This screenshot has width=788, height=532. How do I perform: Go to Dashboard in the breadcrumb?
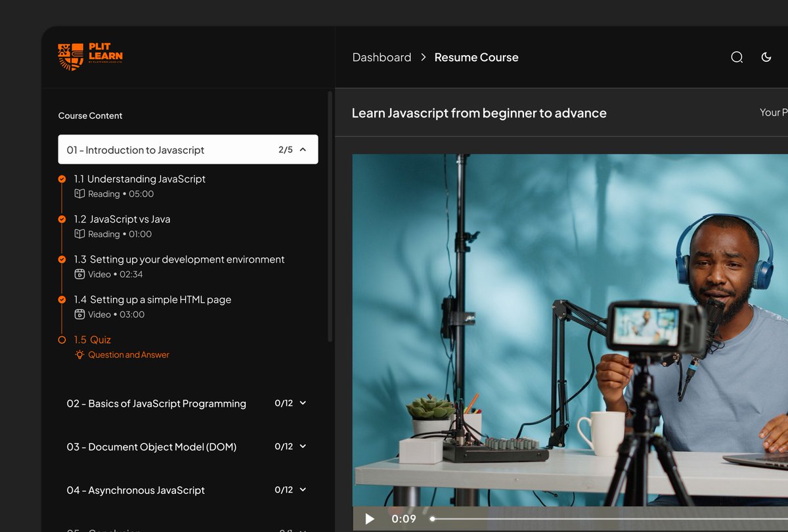coord(382,57)
